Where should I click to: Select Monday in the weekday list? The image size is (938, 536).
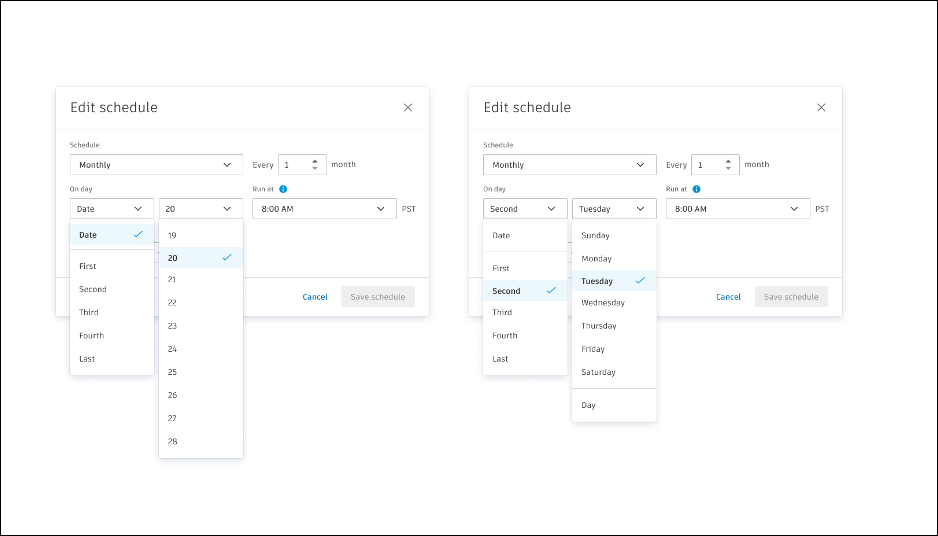pyautogui.click(x=614, y=259)
